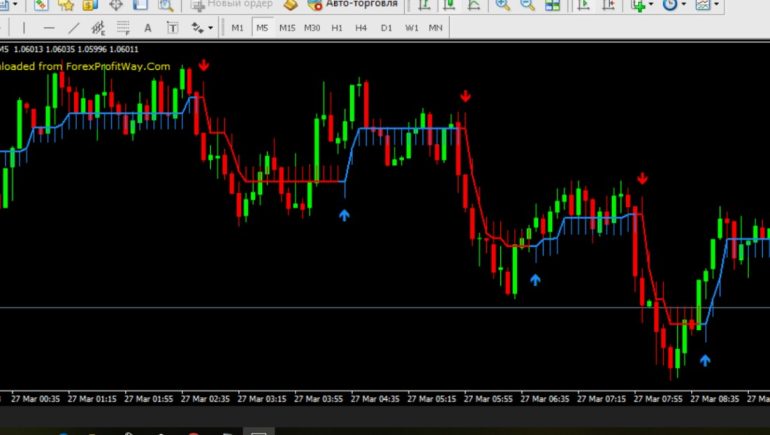The height and width of the screenshot is (435, 770).
Task: Select the H1 timeframe
Action: tap(337, 28)
